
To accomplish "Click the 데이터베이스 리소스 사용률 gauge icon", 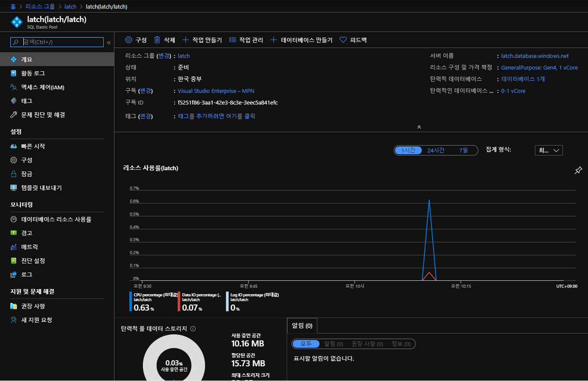I will pos(14,219).
